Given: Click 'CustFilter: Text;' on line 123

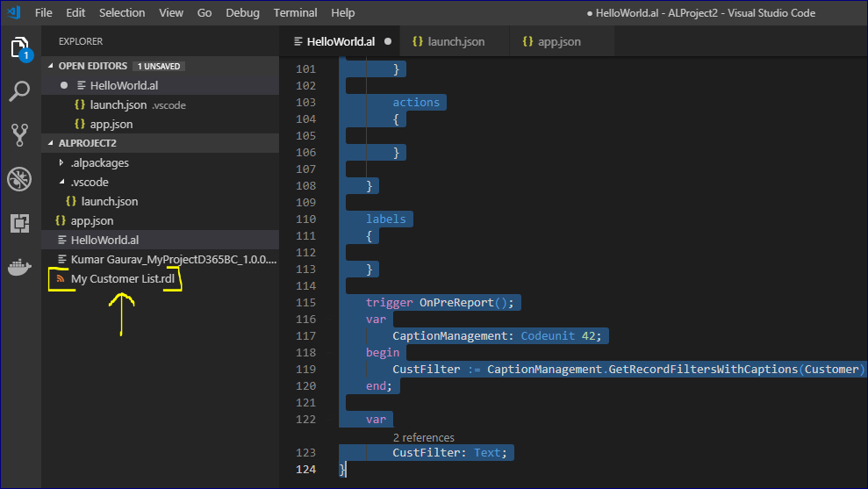Looking at the screenshot, I should (449, 452).
